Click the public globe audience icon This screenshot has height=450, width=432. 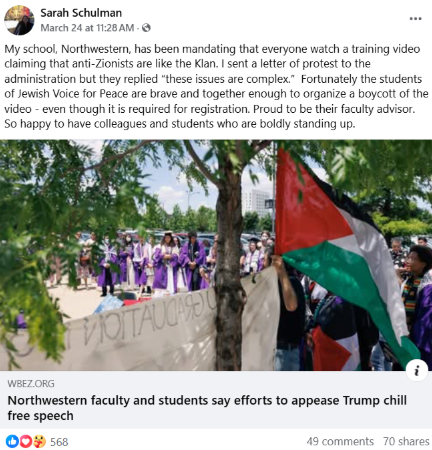(146, 28)
